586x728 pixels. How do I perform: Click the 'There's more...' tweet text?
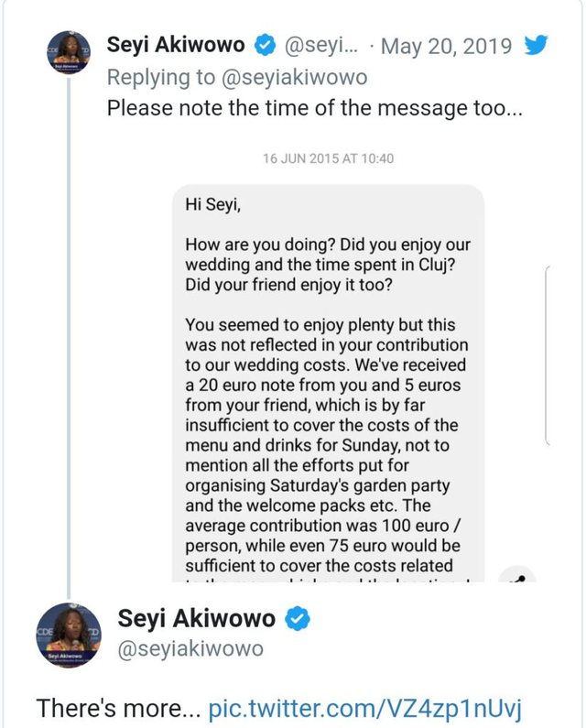118,708
